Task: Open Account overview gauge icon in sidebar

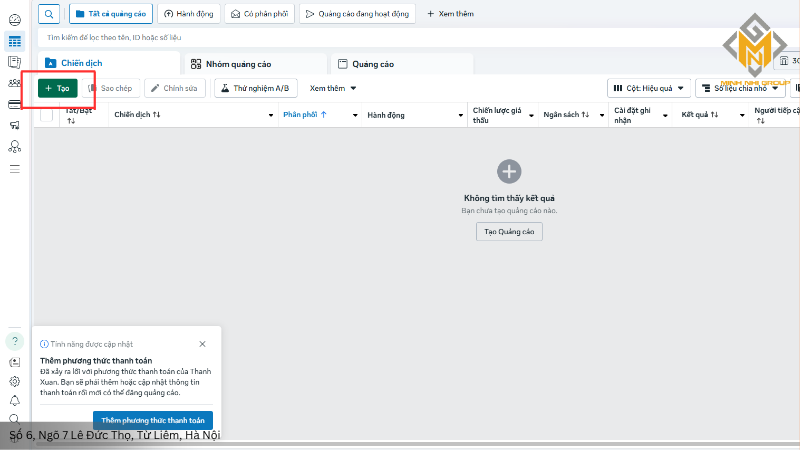Action: pos(15,19)
